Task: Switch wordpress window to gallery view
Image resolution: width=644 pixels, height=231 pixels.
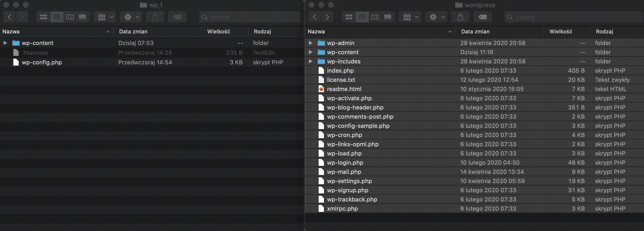Action: click(x=388, y=17)
